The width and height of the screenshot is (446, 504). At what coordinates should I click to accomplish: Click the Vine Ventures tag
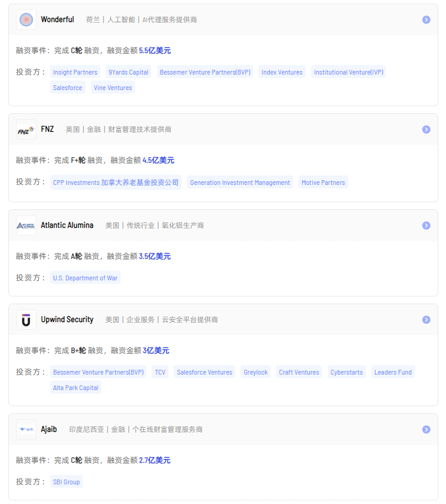pos(113,88)
